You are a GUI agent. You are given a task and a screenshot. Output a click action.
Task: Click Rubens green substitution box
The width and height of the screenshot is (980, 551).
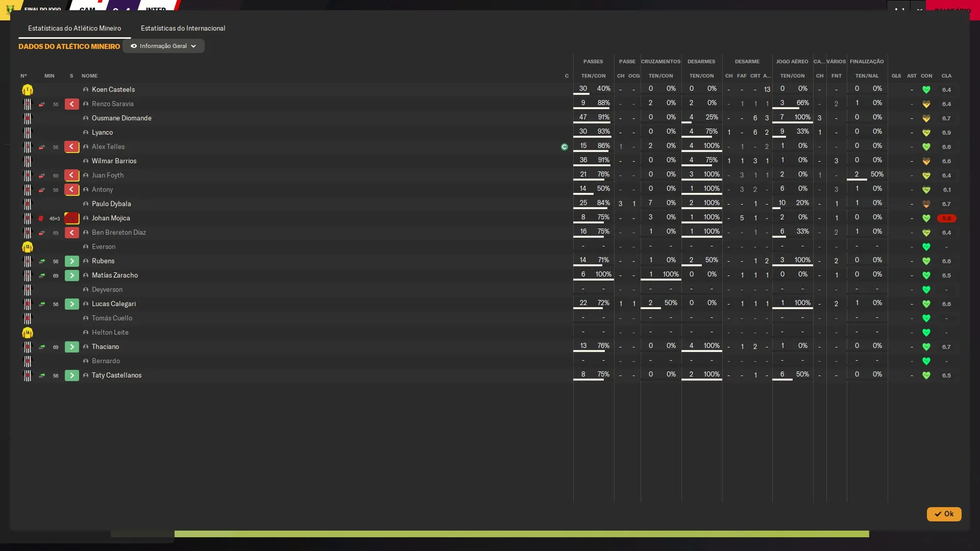[72, 261]
